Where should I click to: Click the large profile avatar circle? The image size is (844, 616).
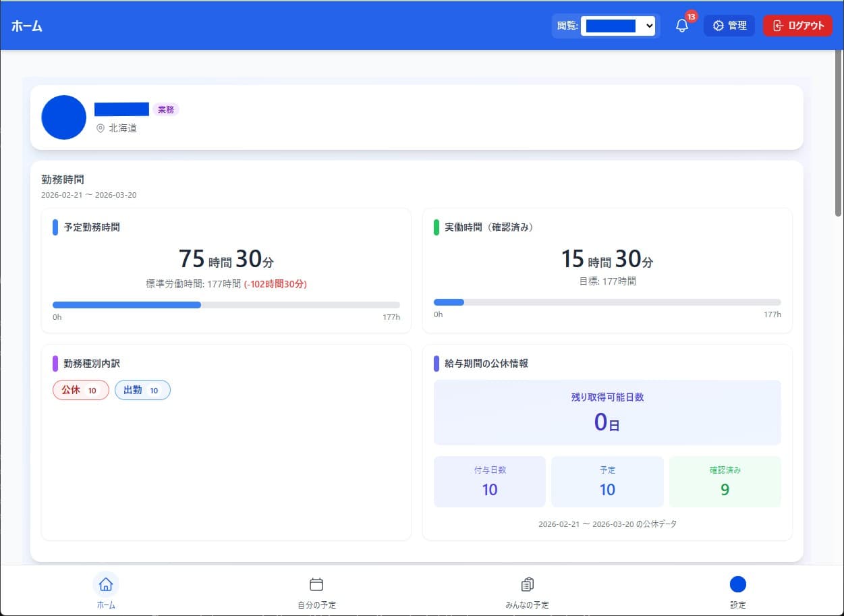[x=64, y=117]
